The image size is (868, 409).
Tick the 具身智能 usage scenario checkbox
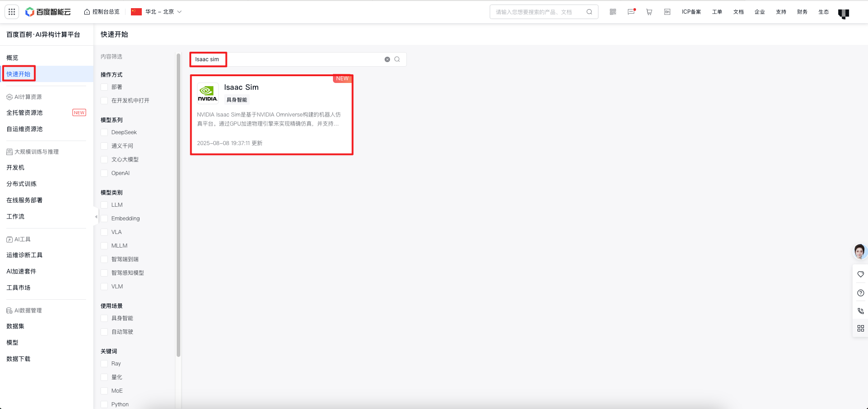tap(105, 318)
